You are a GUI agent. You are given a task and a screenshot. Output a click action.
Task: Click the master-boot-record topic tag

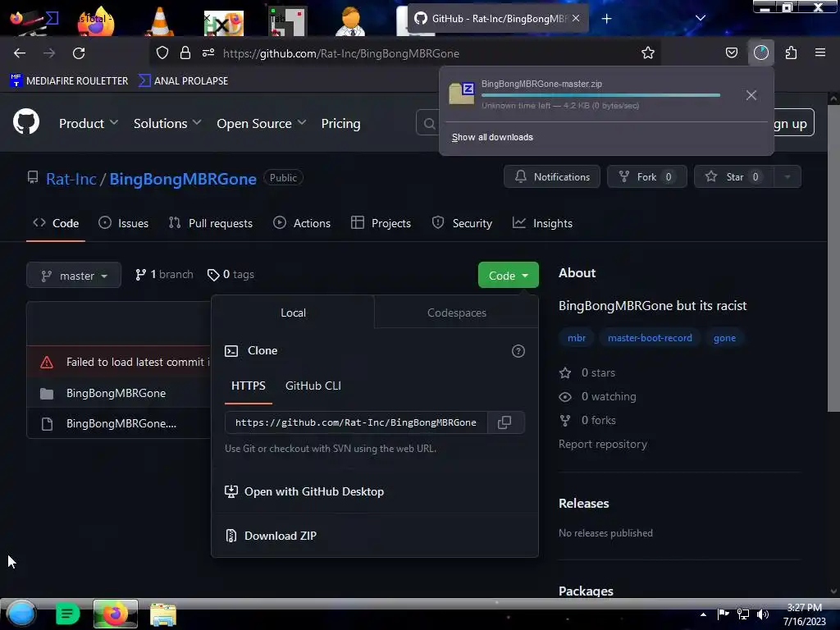[x=650, y=337]
